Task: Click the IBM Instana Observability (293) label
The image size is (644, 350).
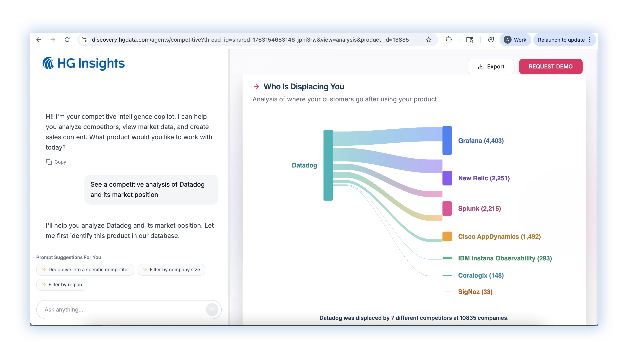Action: [x=505, y=258]
